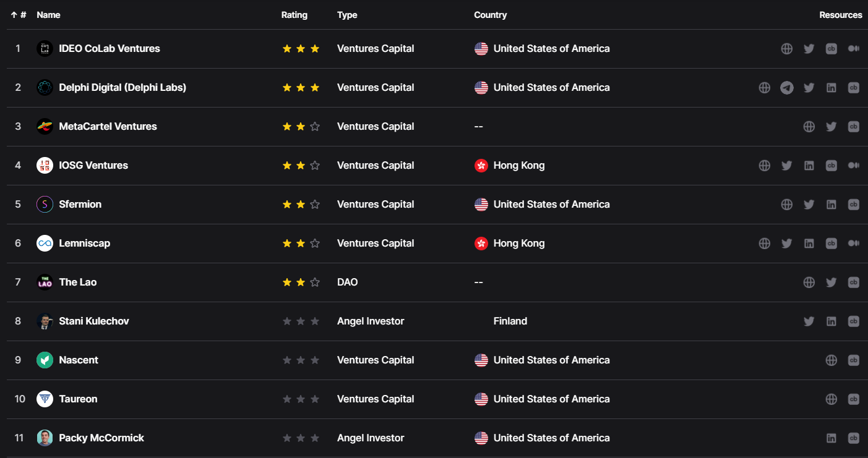Click the star rating for Lemniscap
Viewport: 868px width, 458px height.
coord(301,244)
